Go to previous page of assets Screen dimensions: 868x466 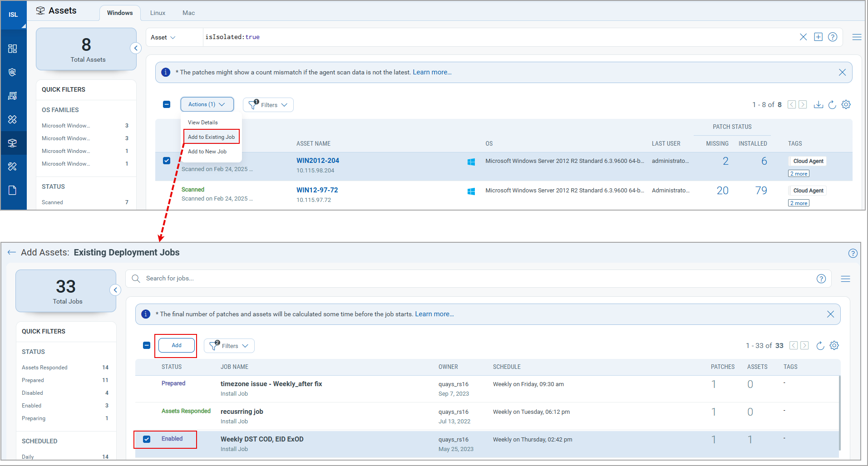[792, 105]
